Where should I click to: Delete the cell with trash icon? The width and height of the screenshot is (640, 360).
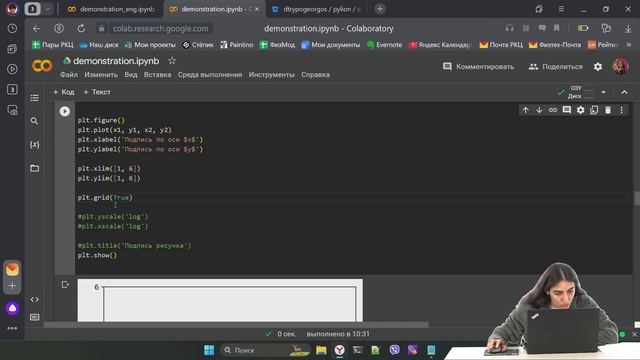pos(608,110)
